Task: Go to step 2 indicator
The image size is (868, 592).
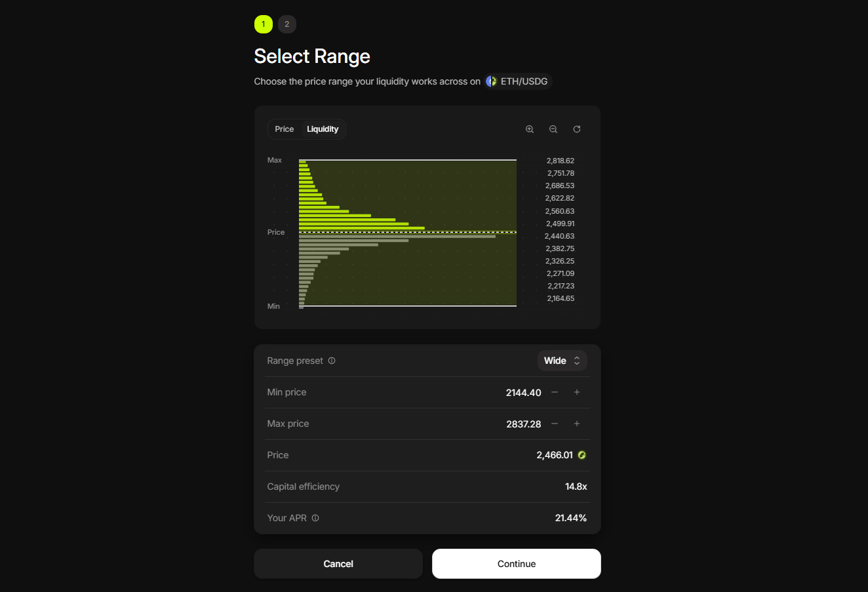Action: [x=287, y=24]
